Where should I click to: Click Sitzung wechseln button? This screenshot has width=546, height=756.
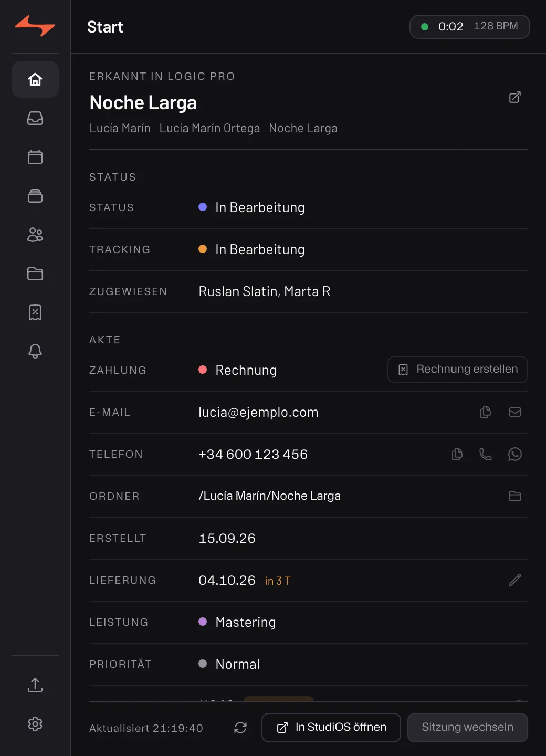coord(468,728)
